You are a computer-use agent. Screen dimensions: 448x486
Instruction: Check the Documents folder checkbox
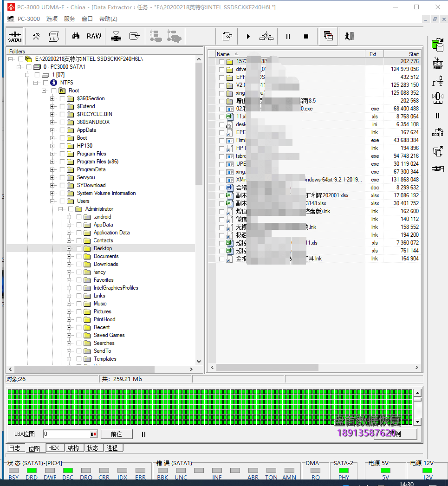click(x=79, y=256)
